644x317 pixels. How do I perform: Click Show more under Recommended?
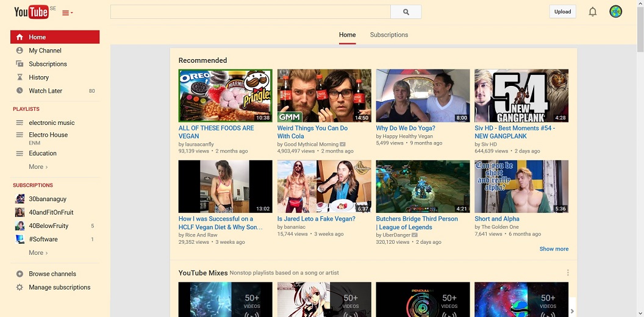(x=554, y=249)
